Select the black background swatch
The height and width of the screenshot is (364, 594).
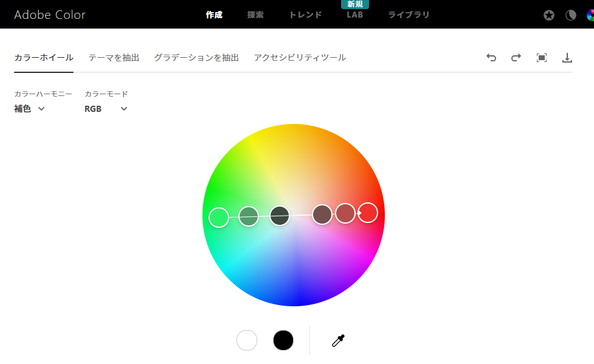coord(283,340)
